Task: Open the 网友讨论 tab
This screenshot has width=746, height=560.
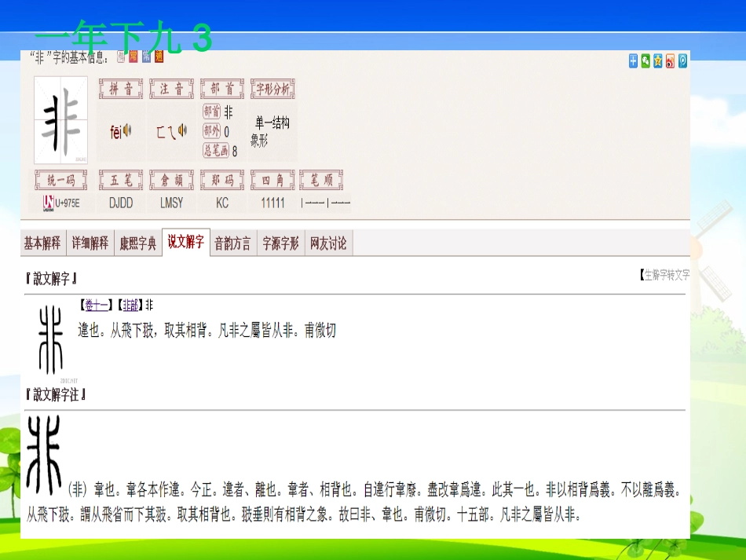Action: coord(328,243)
